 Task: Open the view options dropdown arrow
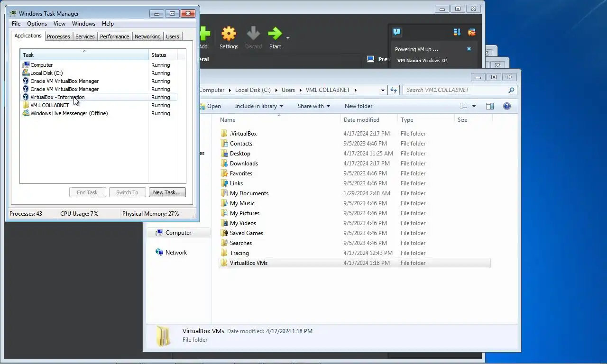tap(474, 106)
